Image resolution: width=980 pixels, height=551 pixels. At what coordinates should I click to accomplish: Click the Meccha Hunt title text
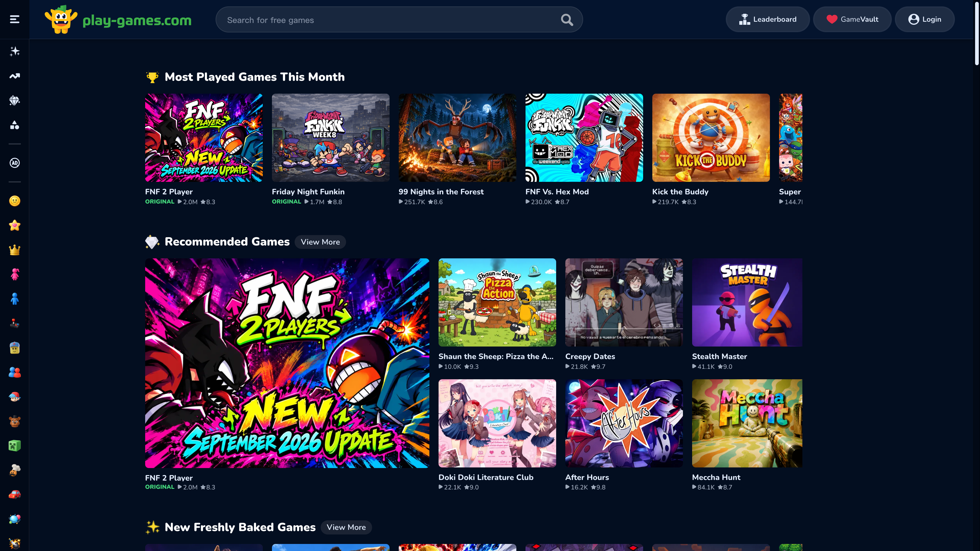tap(716, 477)
